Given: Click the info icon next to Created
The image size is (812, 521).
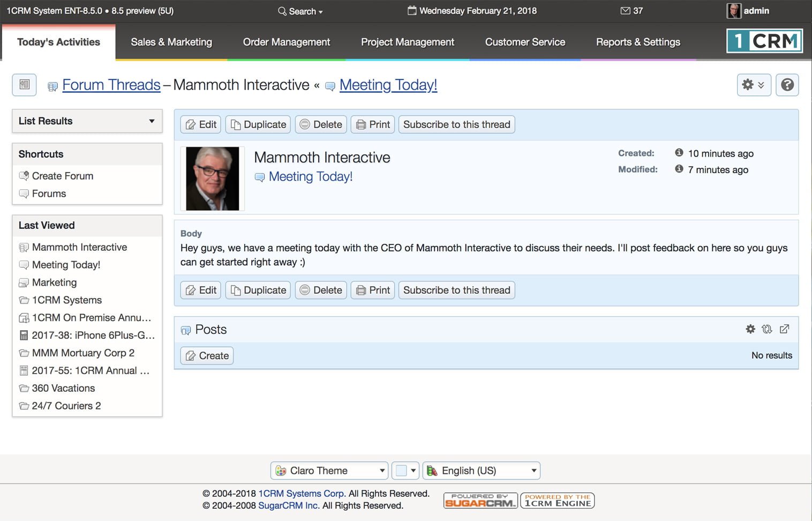Looking at the screenshot, I should pos(679,153).
